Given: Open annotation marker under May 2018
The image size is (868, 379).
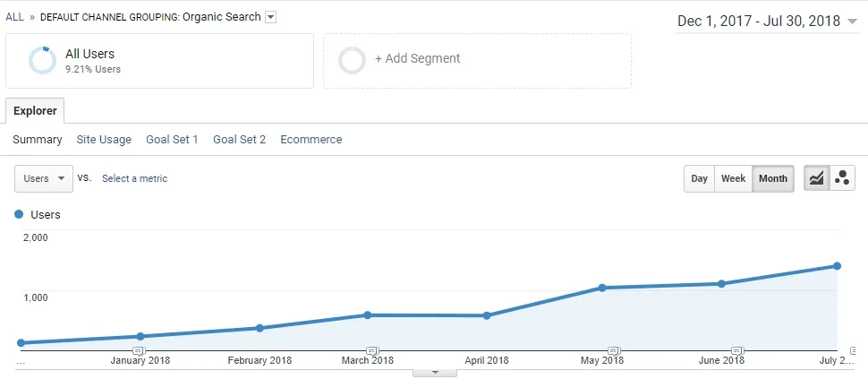Looking at the screenshot, I should click(613, 350).
